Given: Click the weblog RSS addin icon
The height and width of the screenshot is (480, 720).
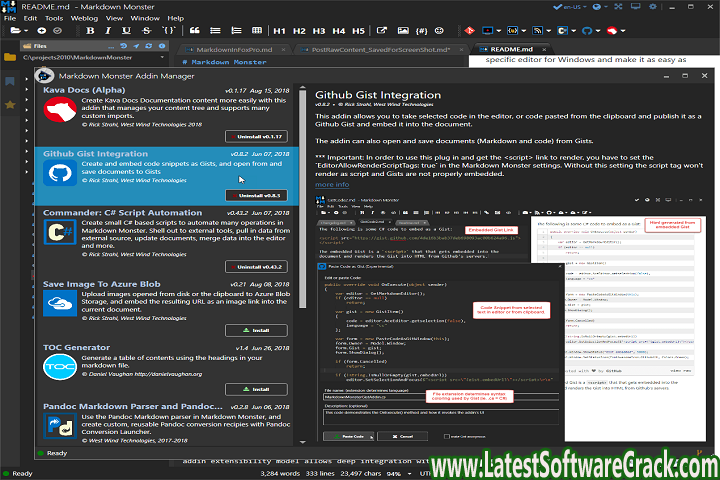Looking at the screenshot, I should pyautogui.click(x=537, y=31).
